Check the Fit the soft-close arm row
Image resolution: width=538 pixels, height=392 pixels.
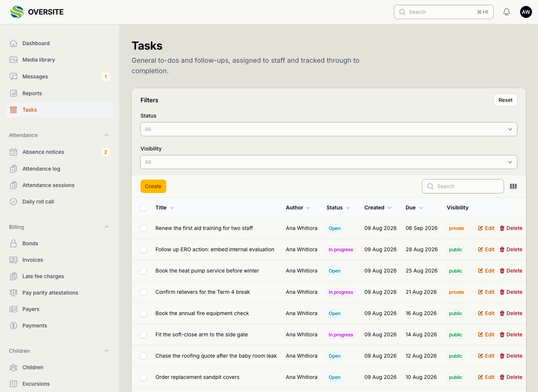[143, 335]
